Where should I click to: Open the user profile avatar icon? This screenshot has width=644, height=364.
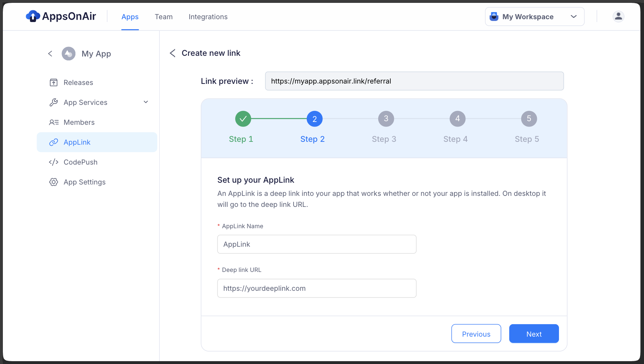click(618, 16)
